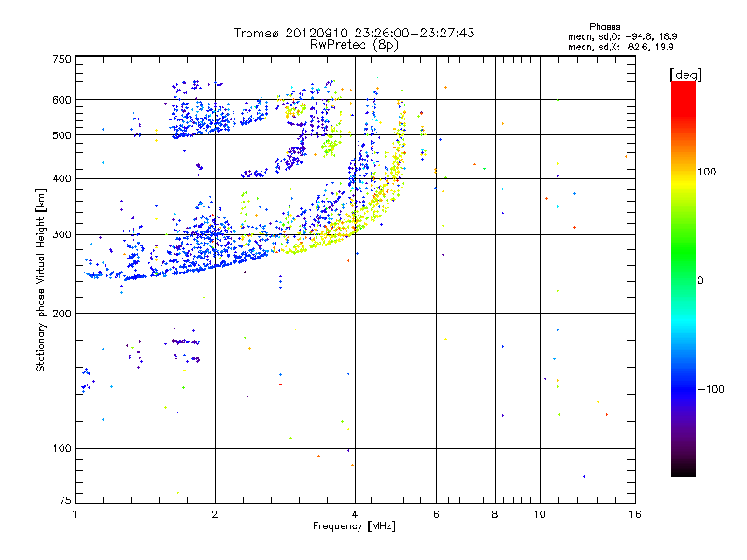The height and width of the screenshot is (560, 747).
Task: Click the 'Frequency [MHz]' axis title
Action: tap(354, 526)
